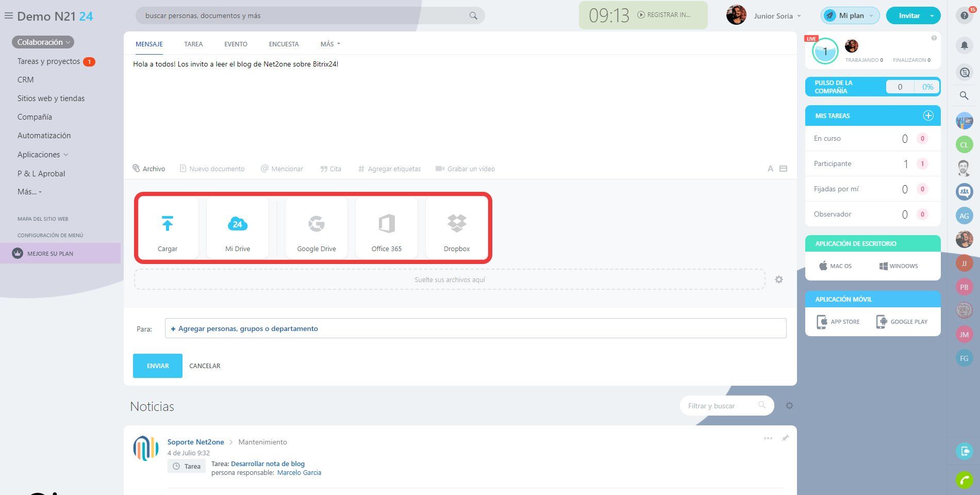This screenshot has width=980, height=495.
Task: Expand the MÁS tab dropdown
Action: (330, 44)
